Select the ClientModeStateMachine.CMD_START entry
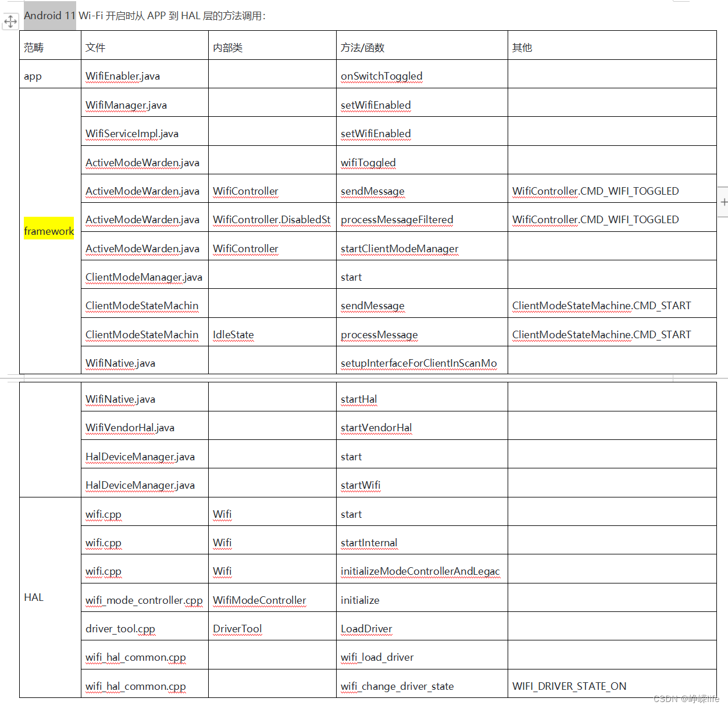Image resolution: width=728 pixels, height=709 pixels. point(601,305)
